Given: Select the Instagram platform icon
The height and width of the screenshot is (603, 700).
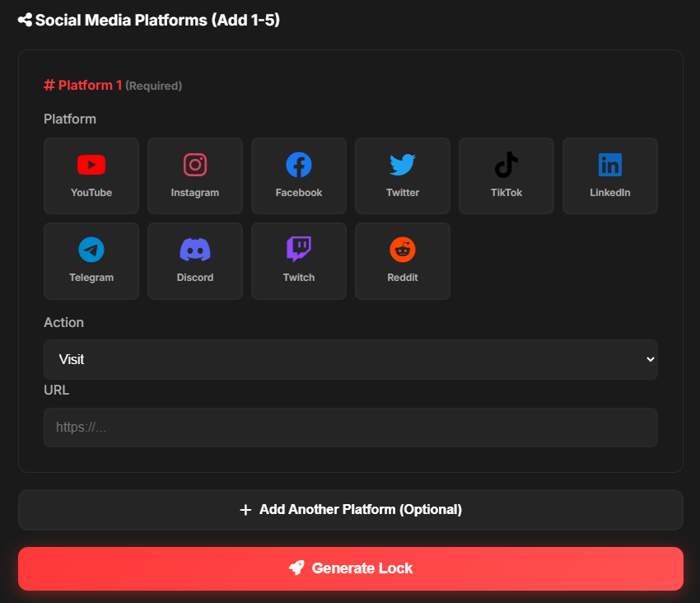Looking at the screenshot, I should click(194, 175).
